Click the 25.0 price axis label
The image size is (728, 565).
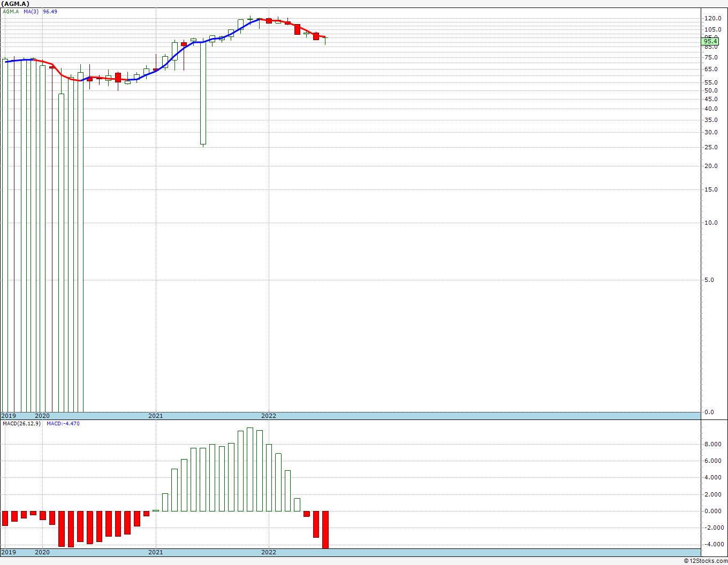(x=711, y=147)
